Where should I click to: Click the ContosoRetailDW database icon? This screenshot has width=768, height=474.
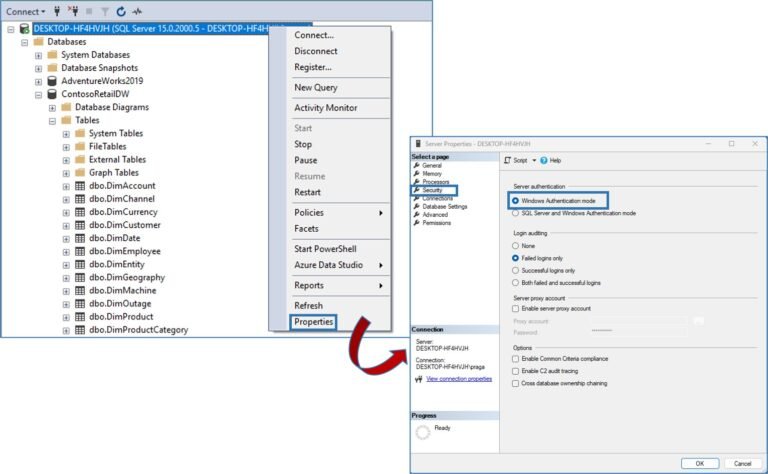(x=52, y=94)
